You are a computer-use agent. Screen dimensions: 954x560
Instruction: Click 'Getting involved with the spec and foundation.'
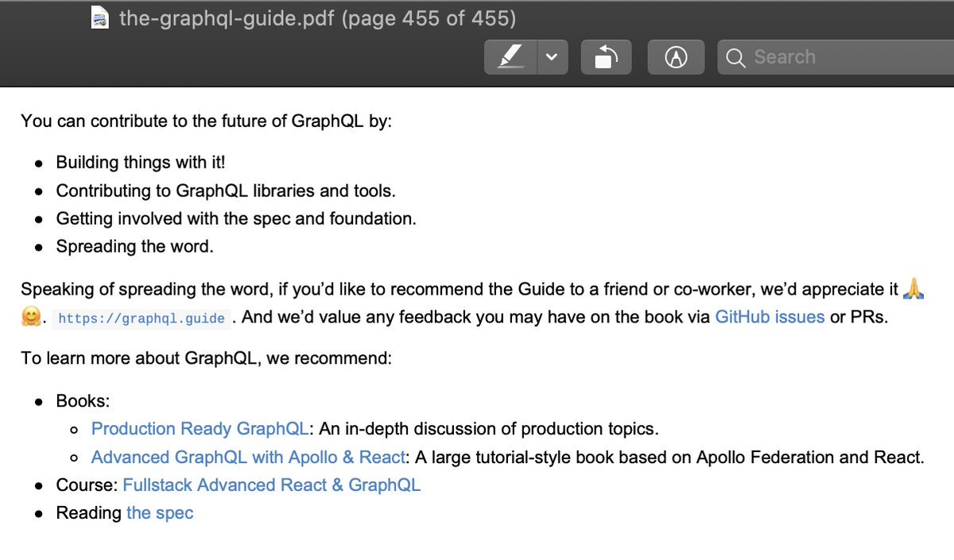(x=236, y=218)
